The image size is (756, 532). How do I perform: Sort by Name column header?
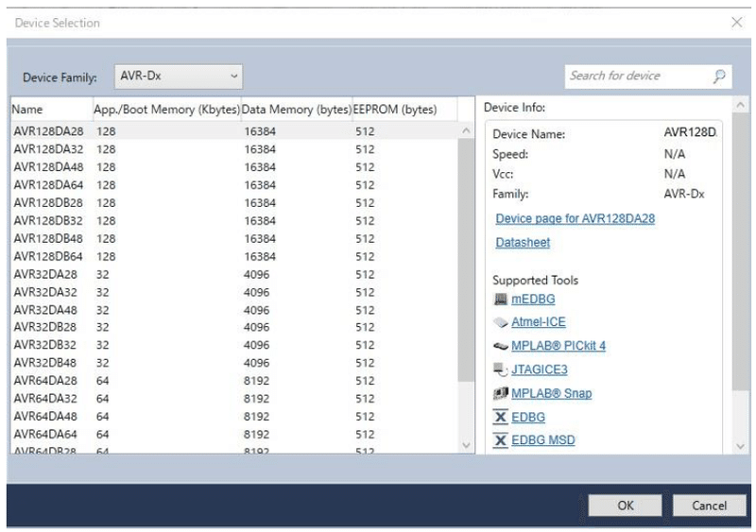pyautogui.click(x=52, y=110)
